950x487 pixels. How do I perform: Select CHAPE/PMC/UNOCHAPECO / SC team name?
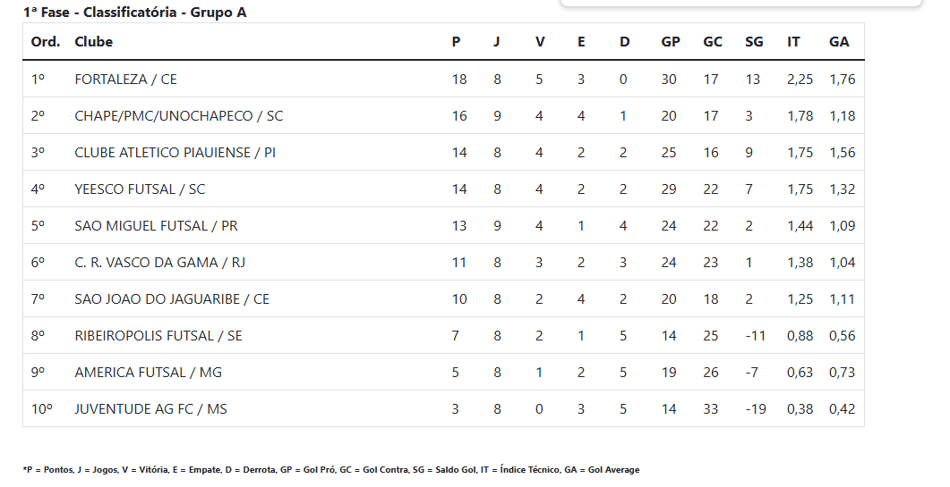point(179,116)
